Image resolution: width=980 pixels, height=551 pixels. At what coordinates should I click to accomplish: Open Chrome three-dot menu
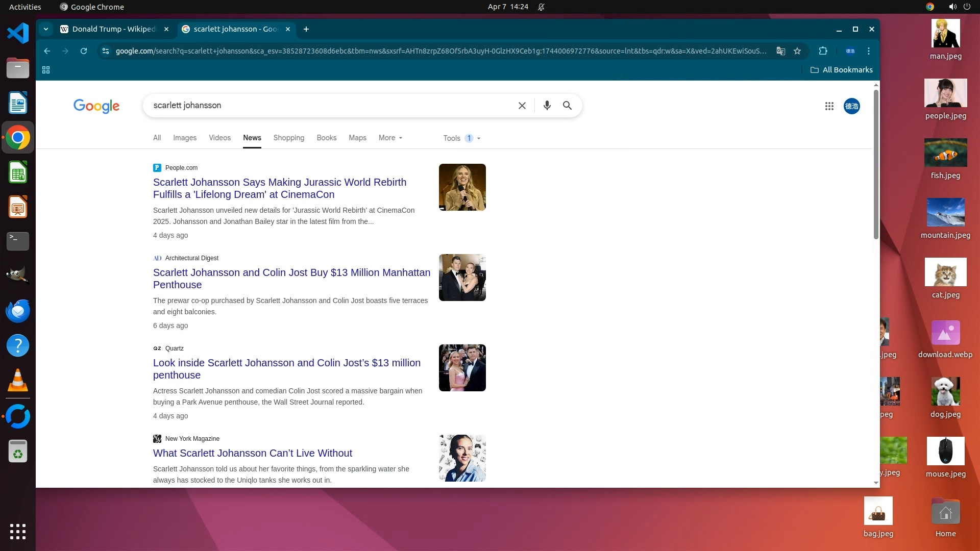click(869, 51)
